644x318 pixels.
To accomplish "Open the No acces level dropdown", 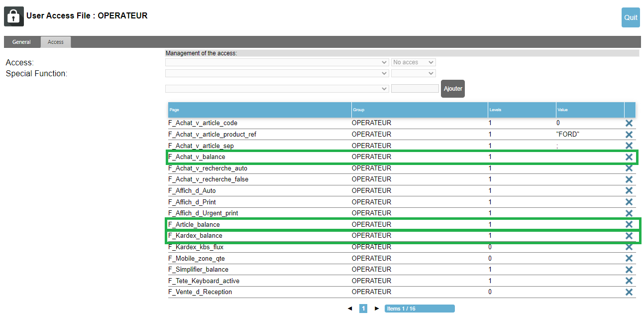I will pyautogui.click(x=413, y=62).
